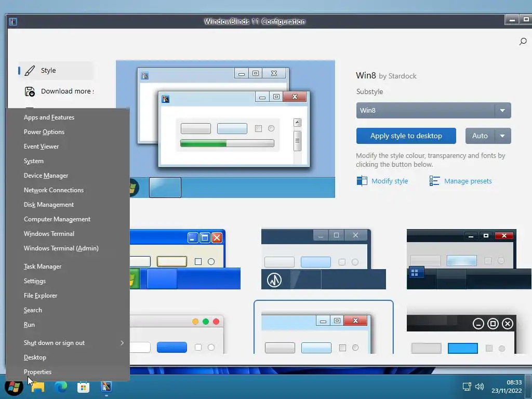Choose File Explorer in the menu
Viewport: 532px width, 399px height.
(68, 296)
